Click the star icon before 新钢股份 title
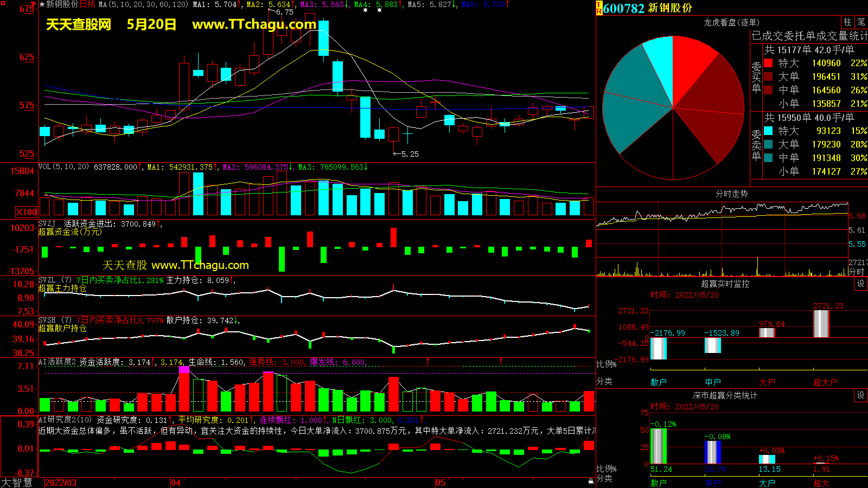Viewport: 868px width, 488px height. 42,4
